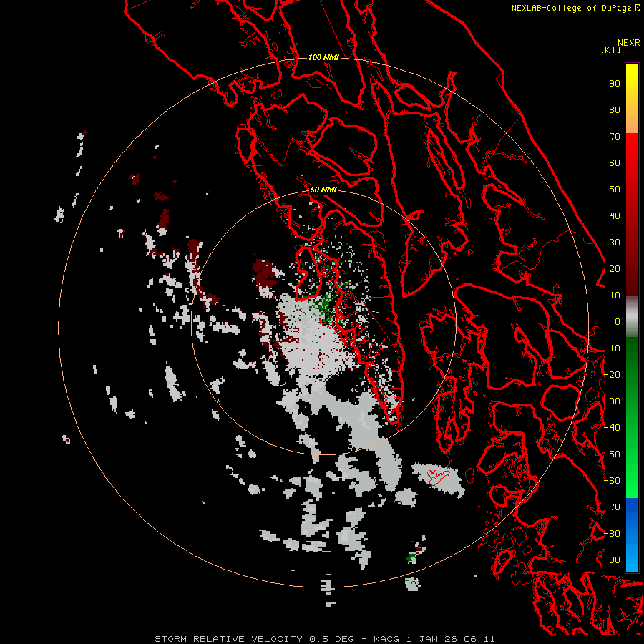Click the [KT] units label
Image resolution: width=644 pixels, height=644 pixels.
[610, 49]
